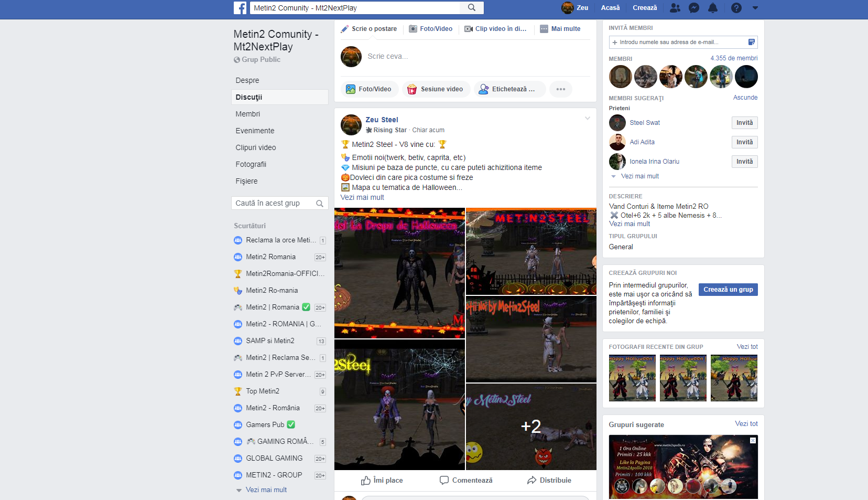Open Zeu Steel author name link
The image size is (868, 500).
(x=382, y=120)
